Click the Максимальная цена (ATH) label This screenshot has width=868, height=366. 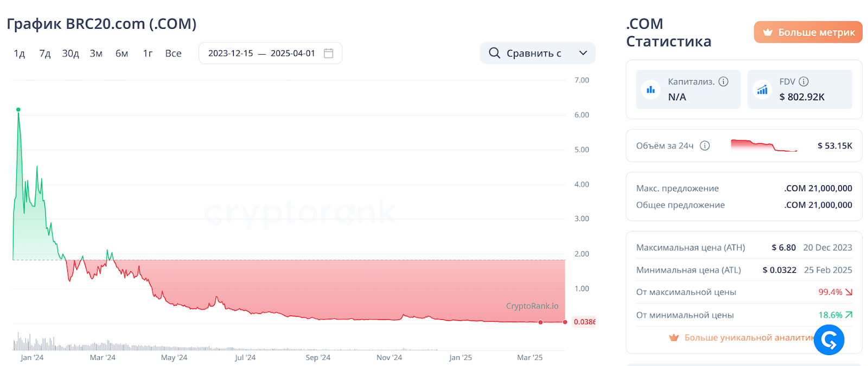691,247
